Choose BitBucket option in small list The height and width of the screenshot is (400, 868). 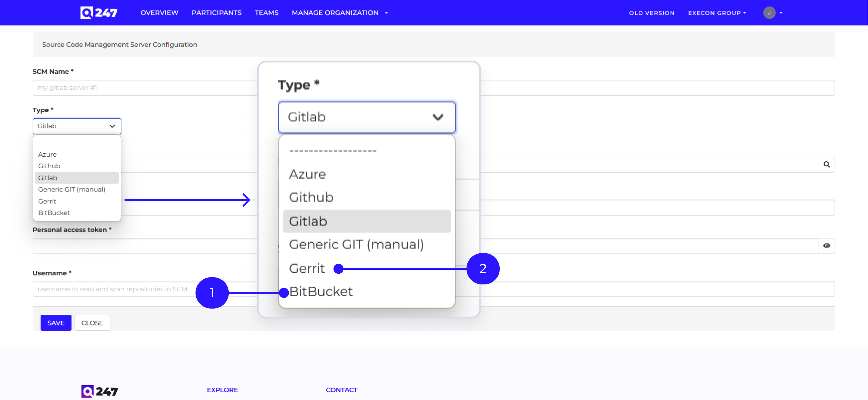[54, 213]
